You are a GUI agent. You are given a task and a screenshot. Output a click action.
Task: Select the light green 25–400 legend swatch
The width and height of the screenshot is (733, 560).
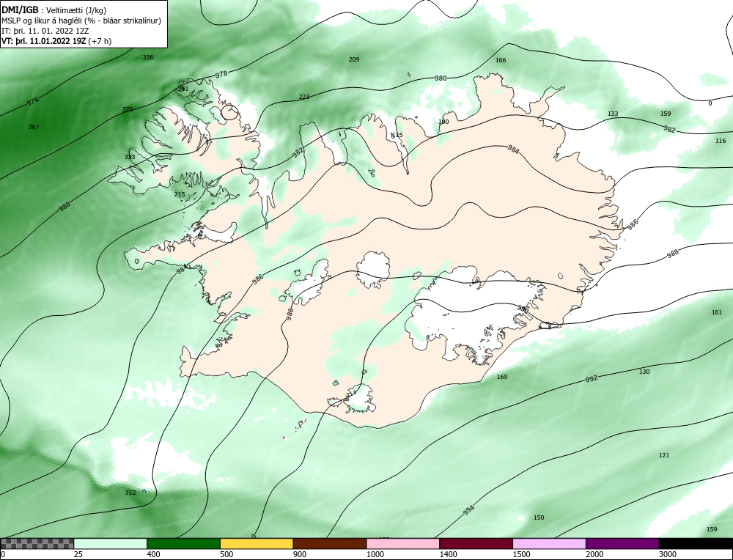coord(111,543)
